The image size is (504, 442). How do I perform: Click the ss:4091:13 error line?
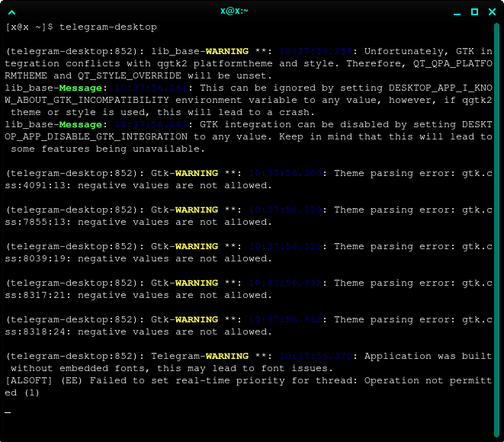(x=138, y=186)
